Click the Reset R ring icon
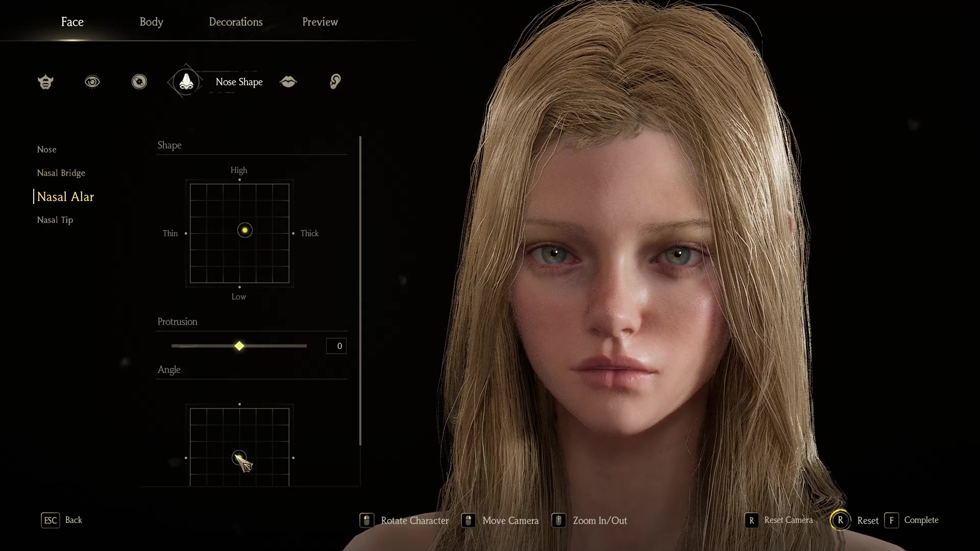 (x=840, y=520)
